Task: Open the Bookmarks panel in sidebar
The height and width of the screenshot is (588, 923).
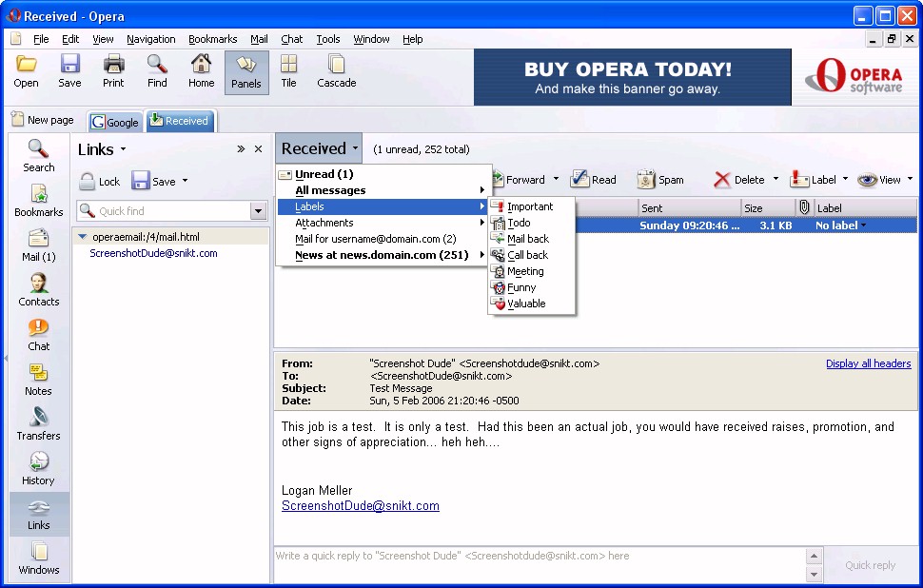Action: coord(38,201)
